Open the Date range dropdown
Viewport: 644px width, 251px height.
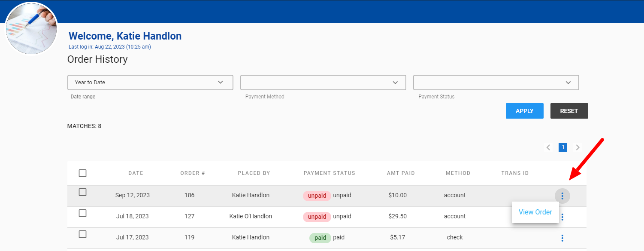pos(150,83)
